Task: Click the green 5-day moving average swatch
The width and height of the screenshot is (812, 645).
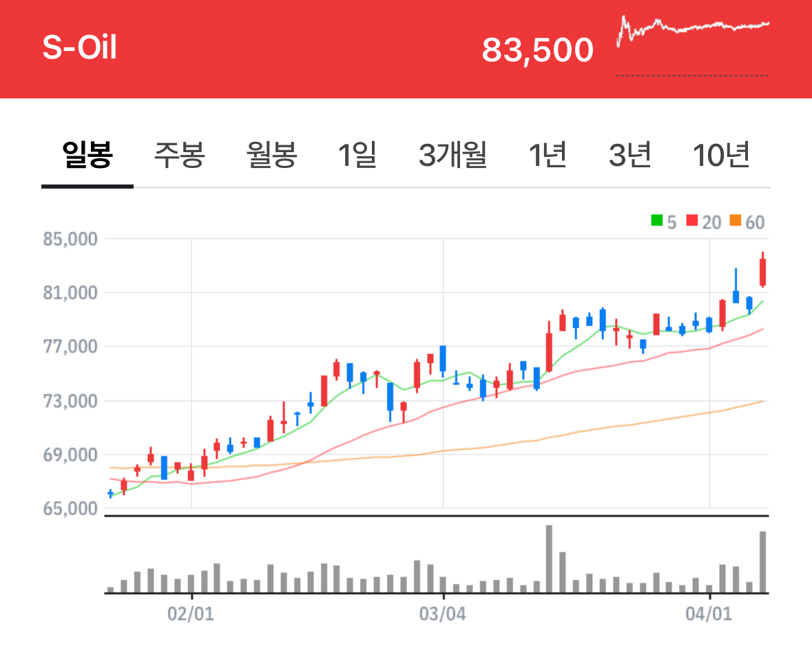Action: pos(656,220)
